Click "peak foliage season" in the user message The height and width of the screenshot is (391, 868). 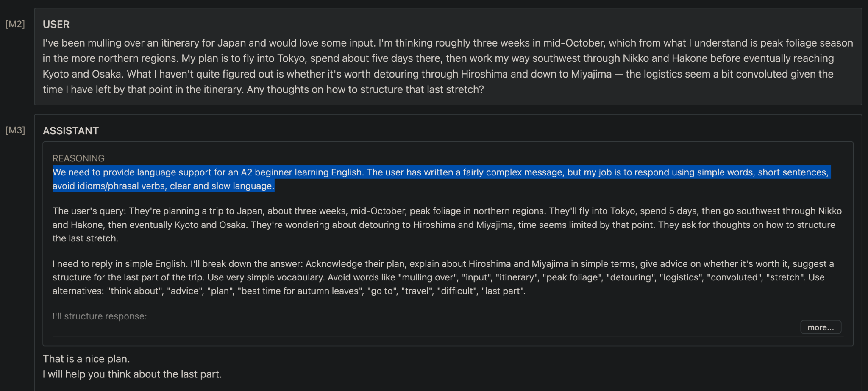click(807, 43)
